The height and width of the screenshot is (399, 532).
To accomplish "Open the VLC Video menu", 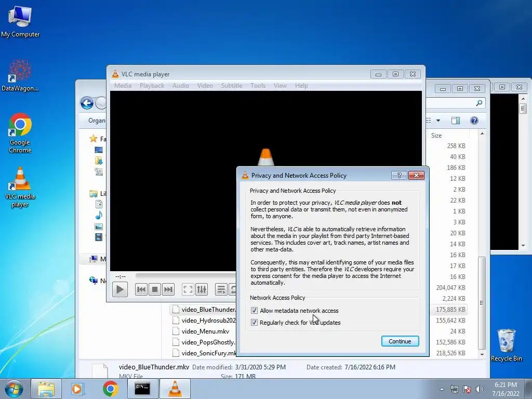I will [x=205, y=86].
